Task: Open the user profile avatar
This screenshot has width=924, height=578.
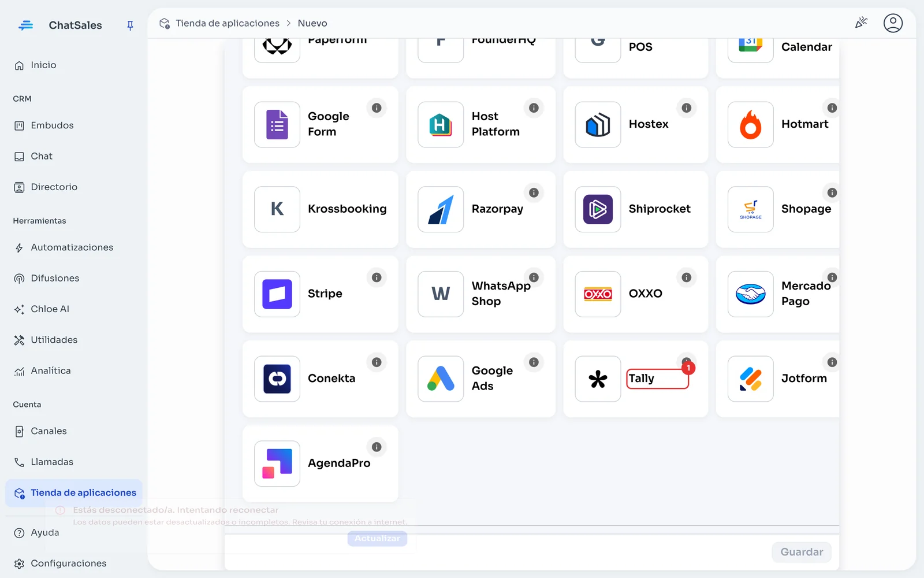Action: (893, 23)
